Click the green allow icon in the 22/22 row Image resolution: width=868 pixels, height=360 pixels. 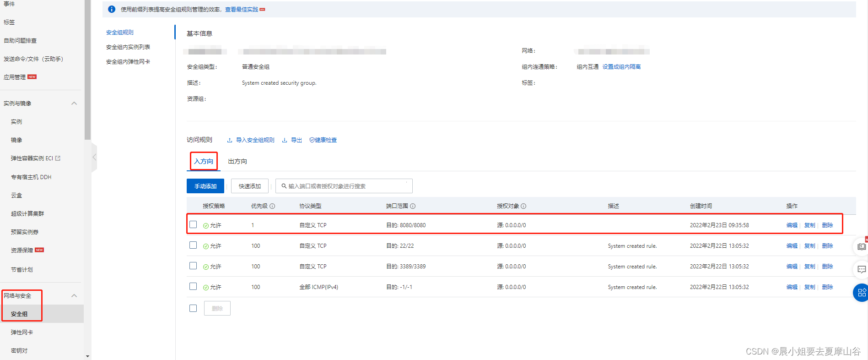point(206,246)
